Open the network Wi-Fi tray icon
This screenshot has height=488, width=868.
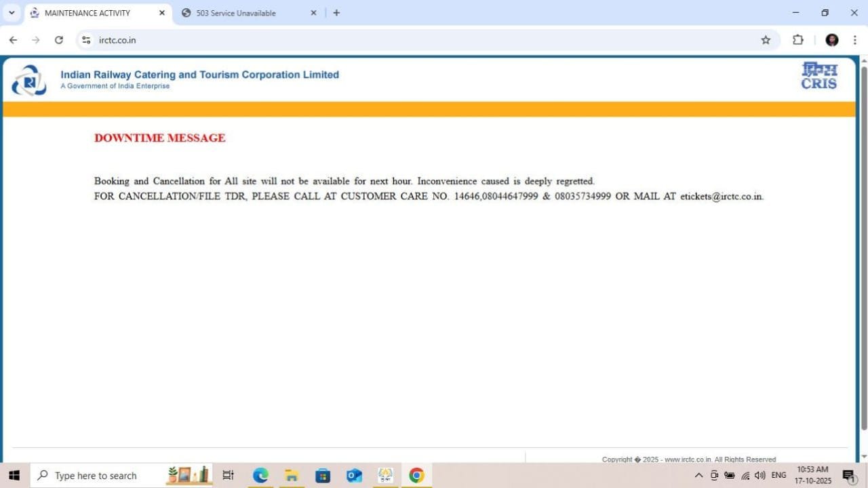point(745,475)
